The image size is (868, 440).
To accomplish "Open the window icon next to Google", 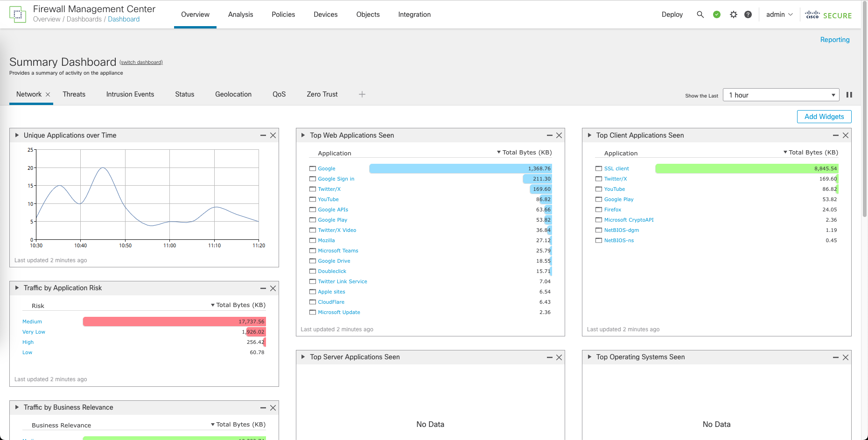I will click(313, 168).
